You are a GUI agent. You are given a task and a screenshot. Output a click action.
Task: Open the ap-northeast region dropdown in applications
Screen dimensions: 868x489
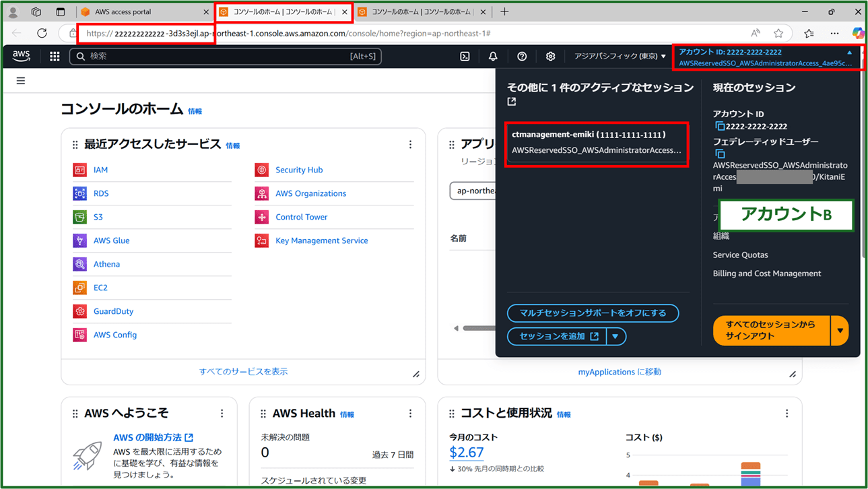pos(473,191)
